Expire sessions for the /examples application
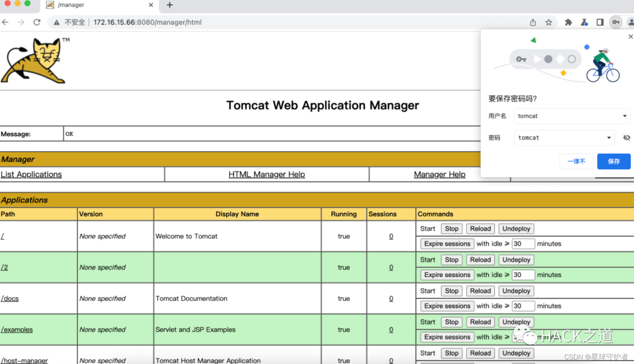634x364 pixels. (447, 338)
